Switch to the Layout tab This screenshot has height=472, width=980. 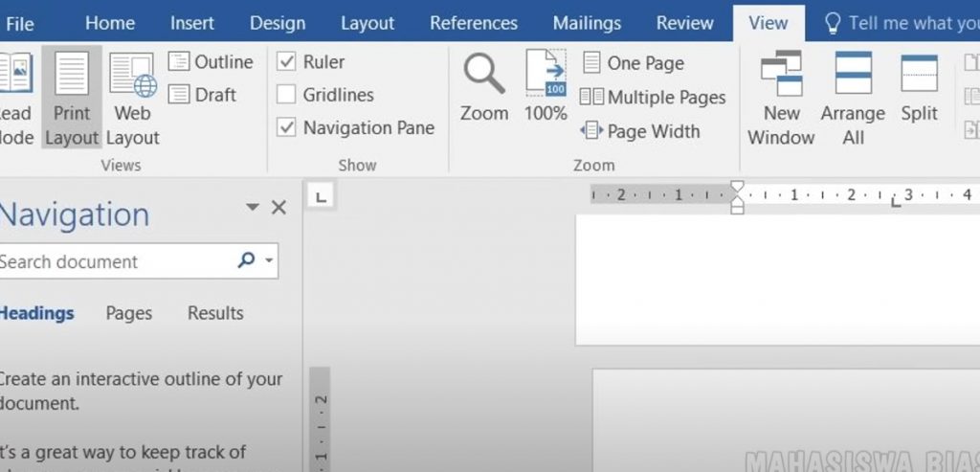367,23
